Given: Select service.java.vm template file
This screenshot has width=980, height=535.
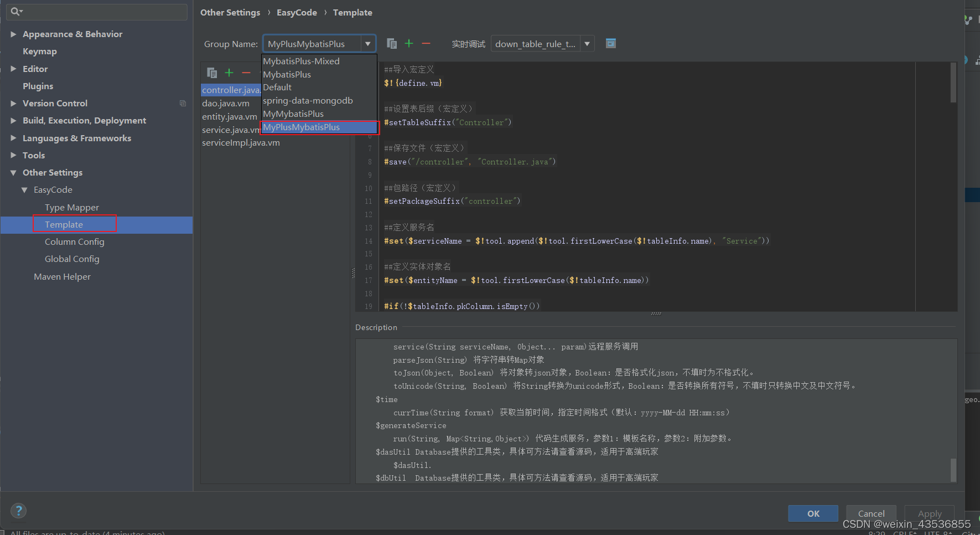Looking at the screenshot, I should 231,130.
